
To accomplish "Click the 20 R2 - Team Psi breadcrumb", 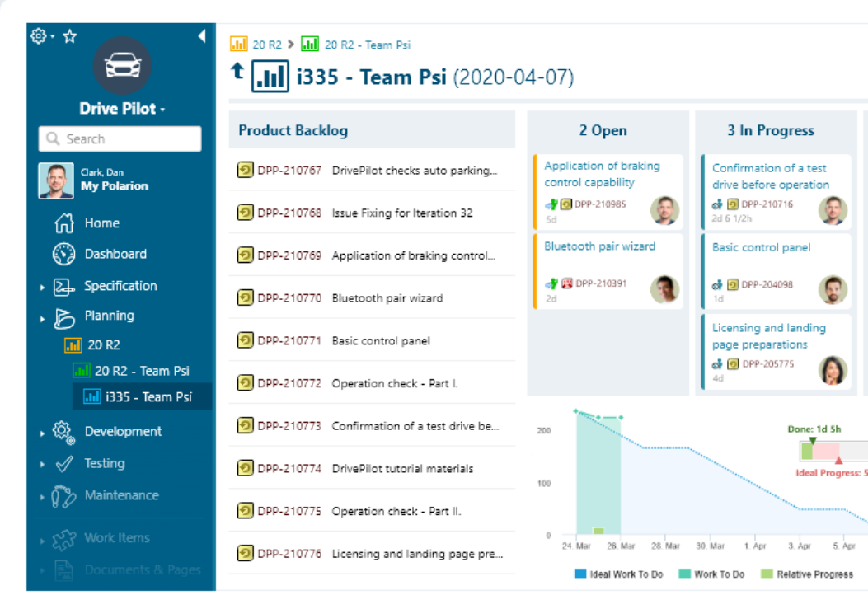I will [x=368, y=45].
